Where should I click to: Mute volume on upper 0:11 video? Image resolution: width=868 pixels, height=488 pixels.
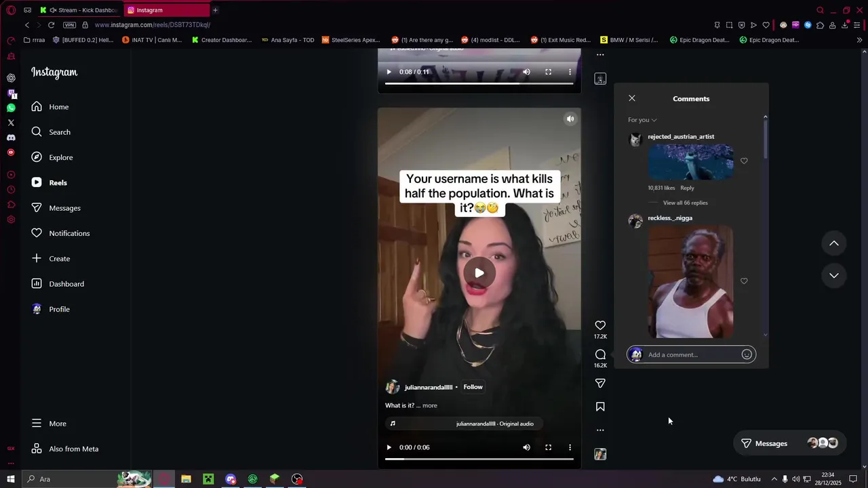tap(526, 72)
